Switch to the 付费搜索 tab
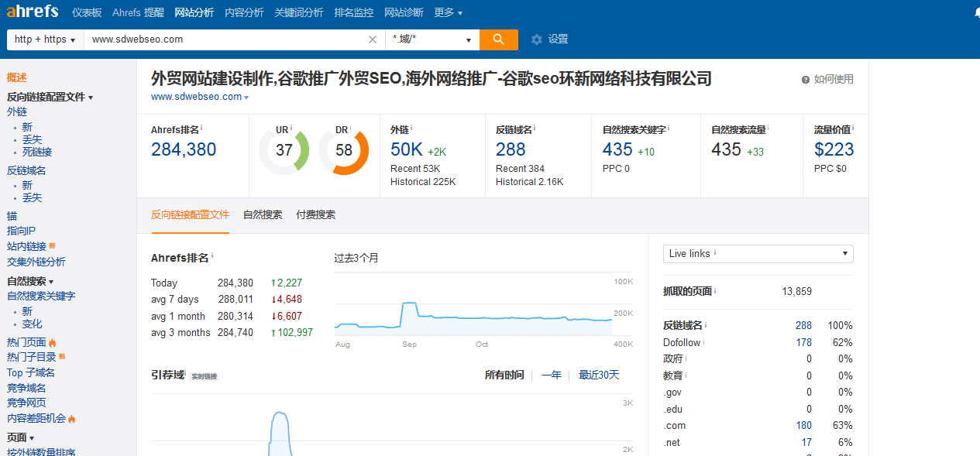This screenshot has width=980, height=456. tap(315, 215)
